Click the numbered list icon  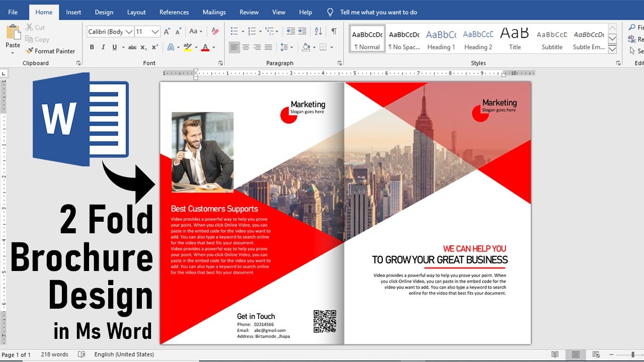coord(252,32)
